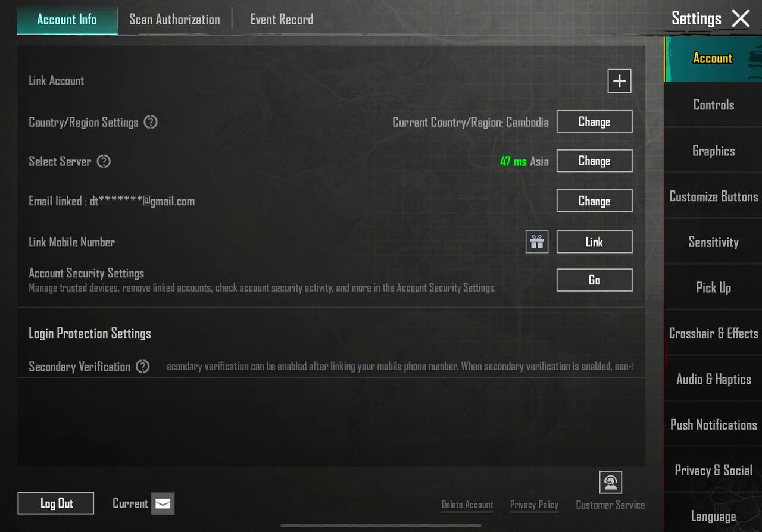
Task: Click the Log Out button
Action: pos(56,503)
